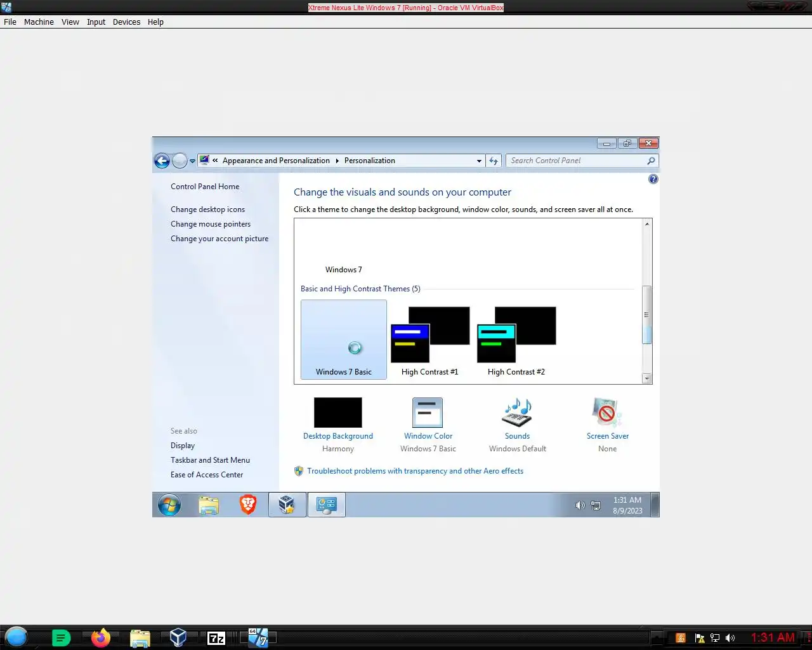Open Change mouse pointers
812x650 pixels.
pyautogui.click(x=211, y=224)
